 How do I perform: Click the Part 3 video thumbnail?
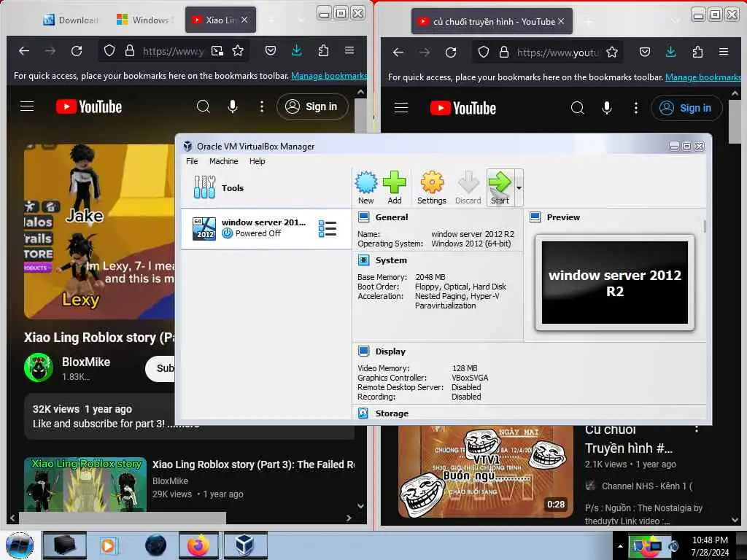(x=85, y=484)
